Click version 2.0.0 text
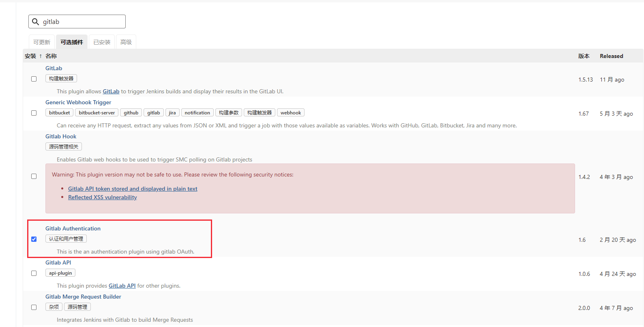Screen dimensions: 644x327 pyautogui.click(x=584, y=308)
